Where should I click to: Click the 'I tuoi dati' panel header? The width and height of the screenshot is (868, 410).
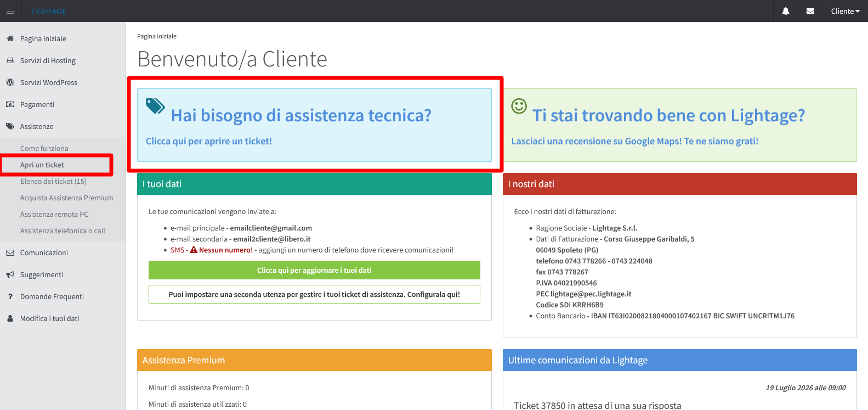[x=314, y=184]
